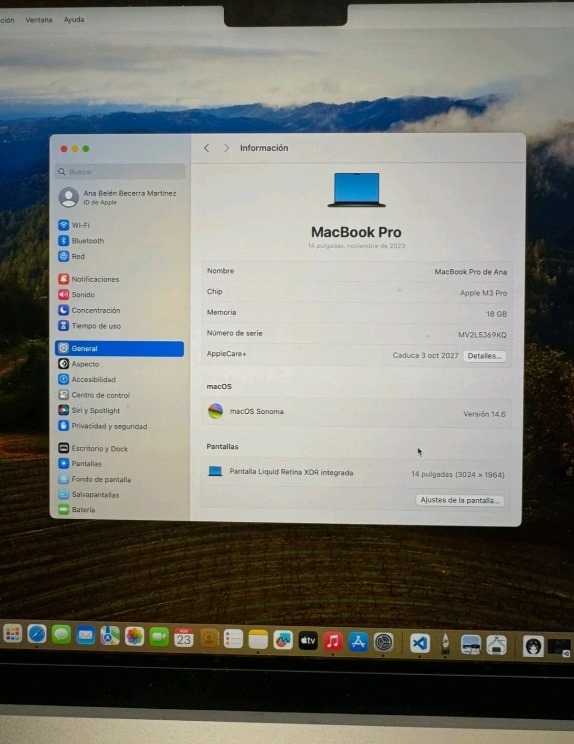This screenshot has height=744, width=574.
Task: Open Visual Studio Code from Dock
Action: click(x=420, y=644)
